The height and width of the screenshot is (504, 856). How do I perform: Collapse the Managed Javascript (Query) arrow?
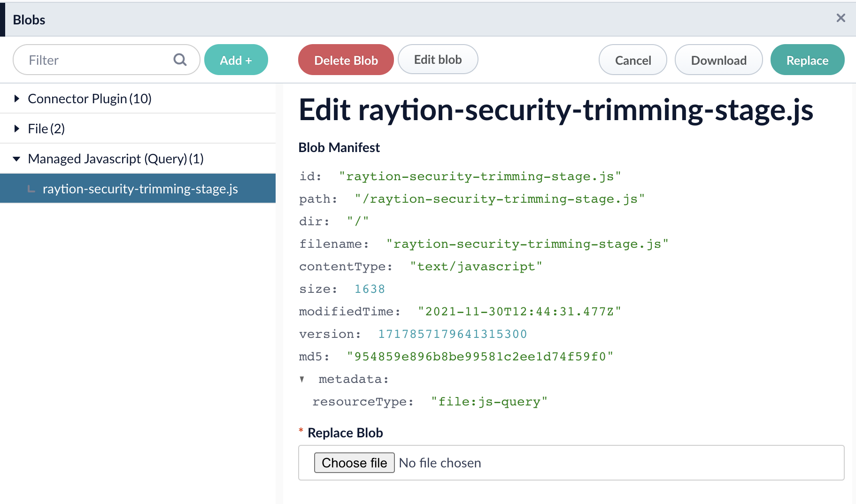tap(17, 159)
